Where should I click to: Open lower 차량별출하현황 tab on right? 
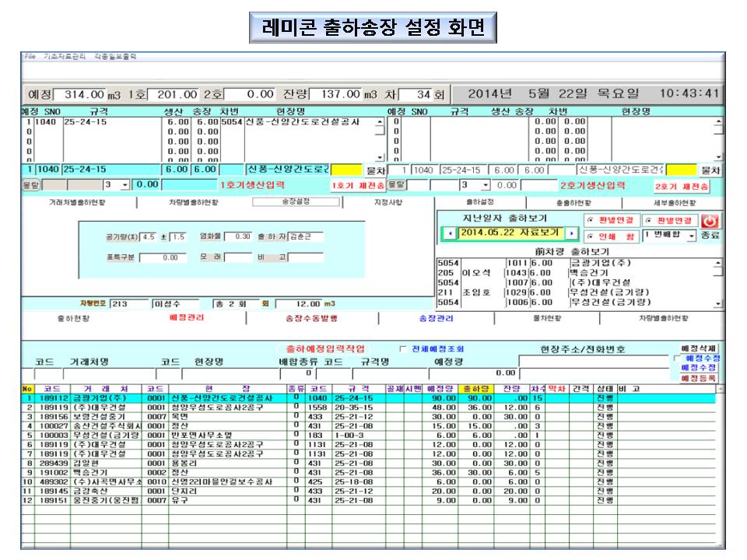[x=663, y=318]
